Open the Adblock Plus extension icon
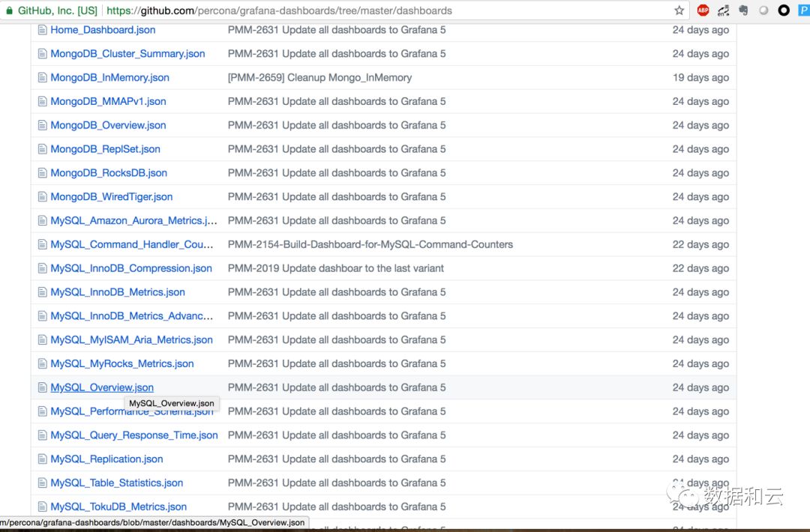This screenshot has width=810, height=532. pyautogui.click(x=703, y=10)
